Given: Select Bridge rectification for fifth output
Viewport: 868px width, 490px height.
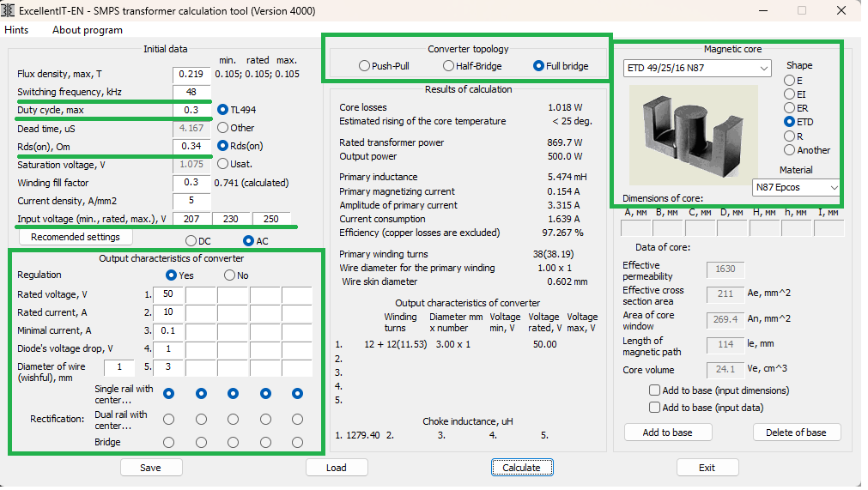Looking at the screenshot, I should click(x=298, y=443).
